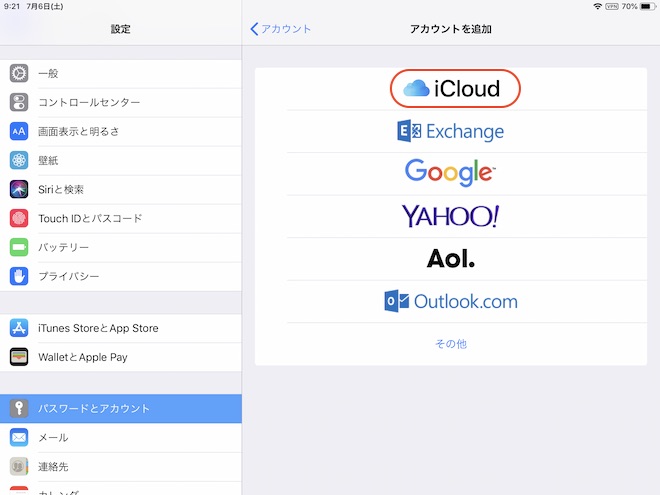The width and height of the screenshot is (660, 495).
Task: Tap the 連絡先 contacts icon
Action: (19, 466)
